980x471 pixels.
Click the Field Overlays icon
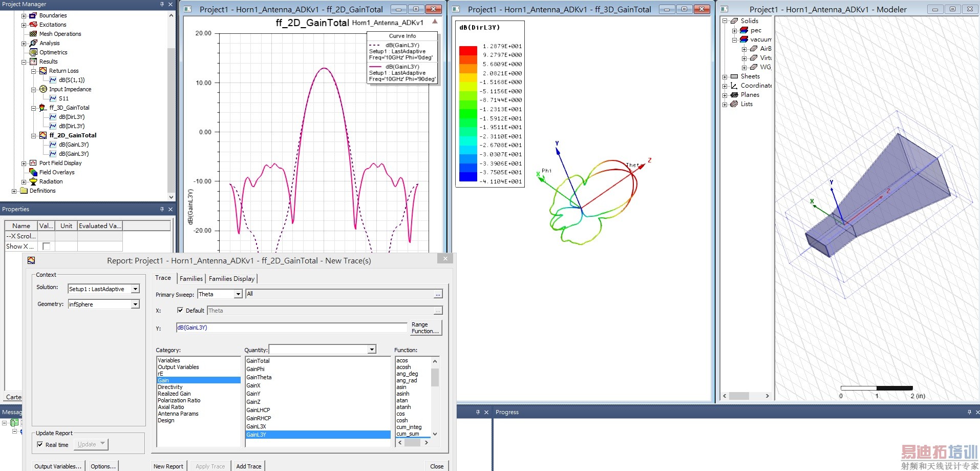coord(33,172)
